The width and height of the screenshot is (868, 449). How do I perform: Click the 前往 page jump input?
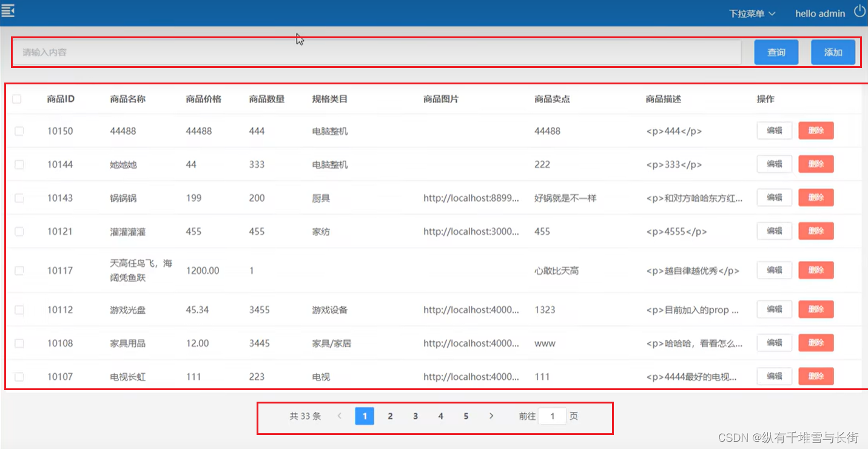(553, 416)
